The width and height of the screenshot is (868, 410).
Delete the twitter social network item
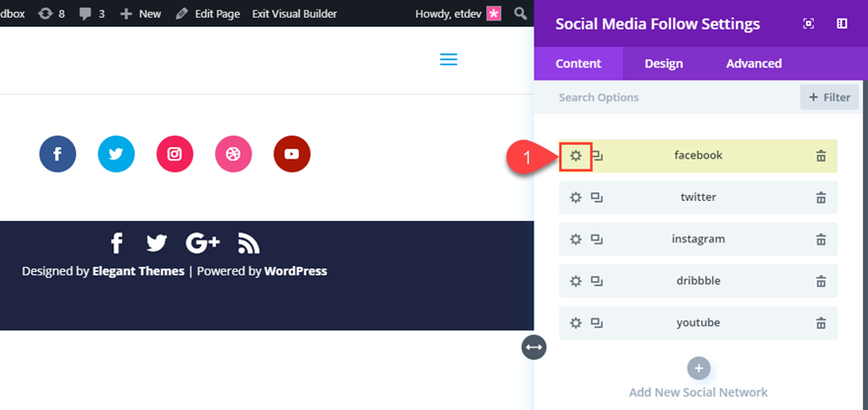click(x=821, y=197)
